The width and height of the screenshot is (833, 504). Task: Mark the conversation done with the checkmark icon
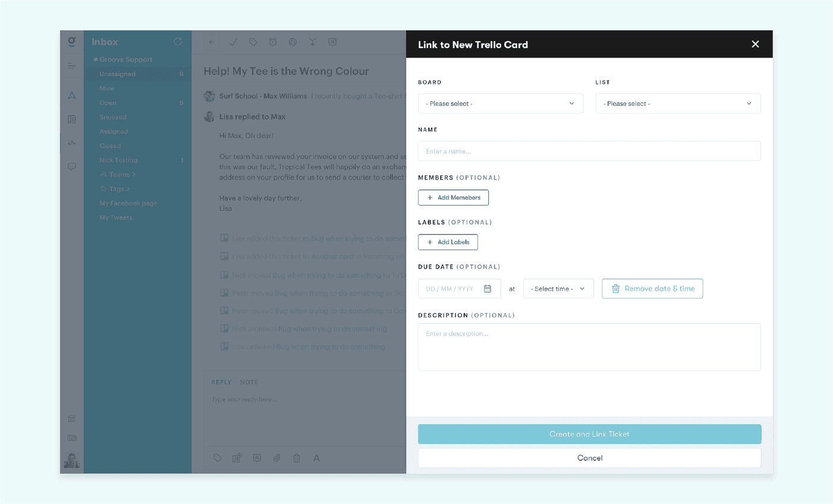(x=233, y=42)
